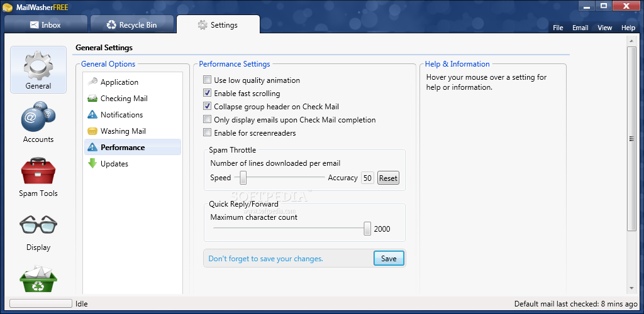Uncheck Enable fast scrolling
This screenshot has width=644, height=314.
click(x=208, y=93)
